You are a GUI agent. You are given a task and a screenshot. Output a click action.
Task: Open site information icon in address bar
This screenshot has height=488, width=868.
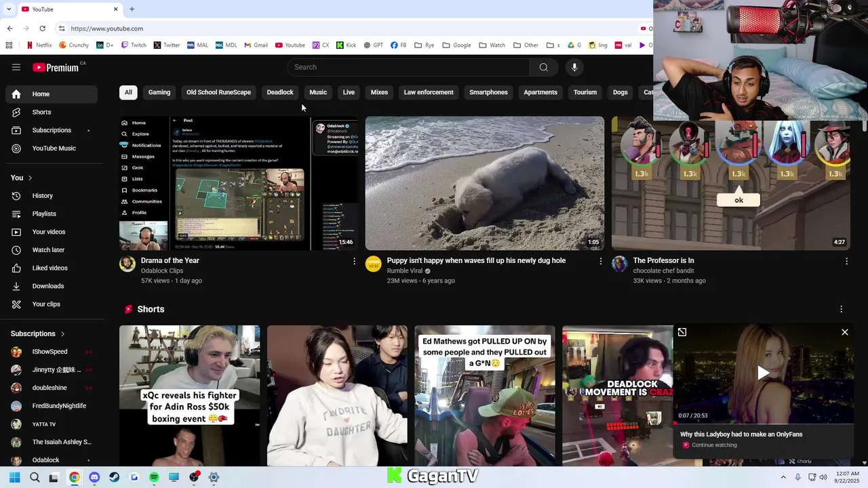(62, 28)
